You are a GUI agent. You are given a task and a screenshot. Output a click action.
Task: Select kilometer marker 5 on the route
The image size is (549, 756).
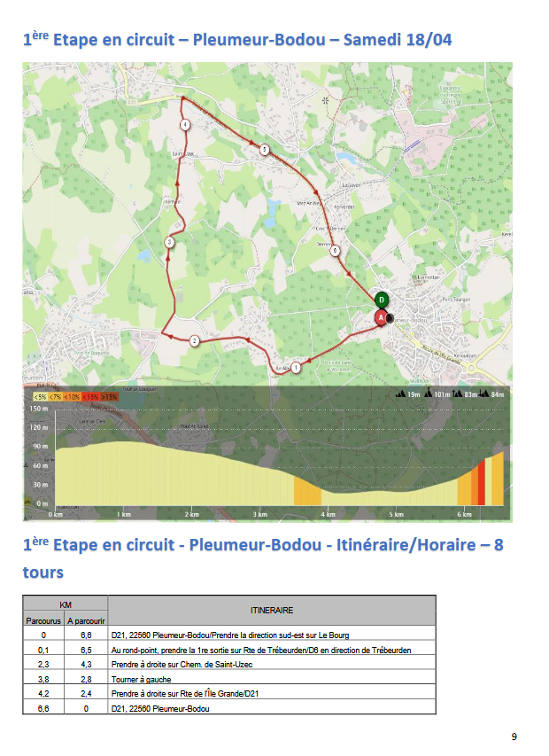click(264, 150)
